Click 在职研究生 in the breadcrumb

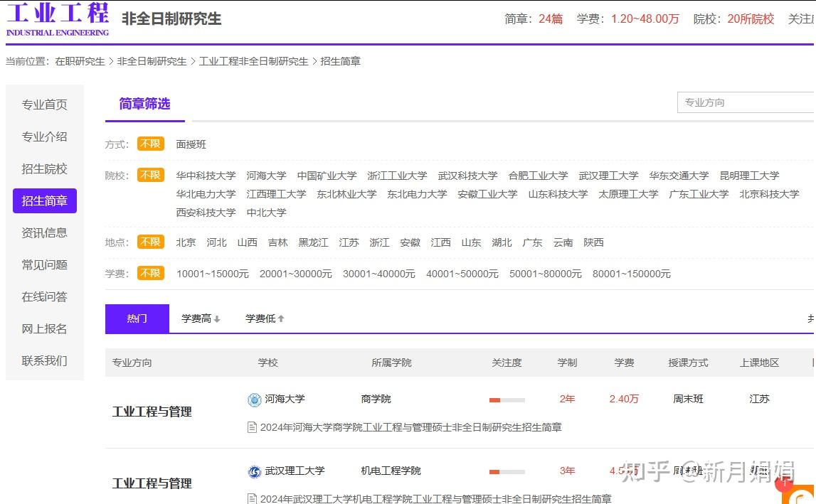click(x=80, y=61)
